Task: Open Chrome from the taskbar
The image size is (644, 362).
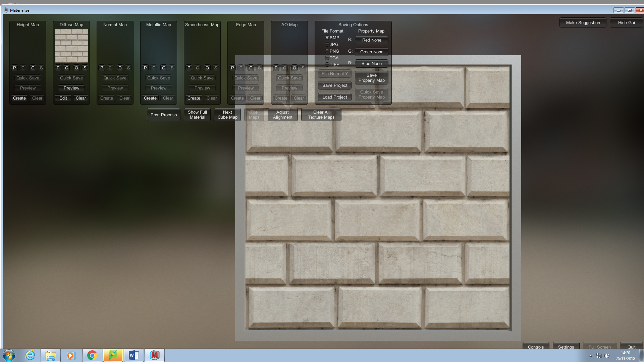Action: pos(92,355)
